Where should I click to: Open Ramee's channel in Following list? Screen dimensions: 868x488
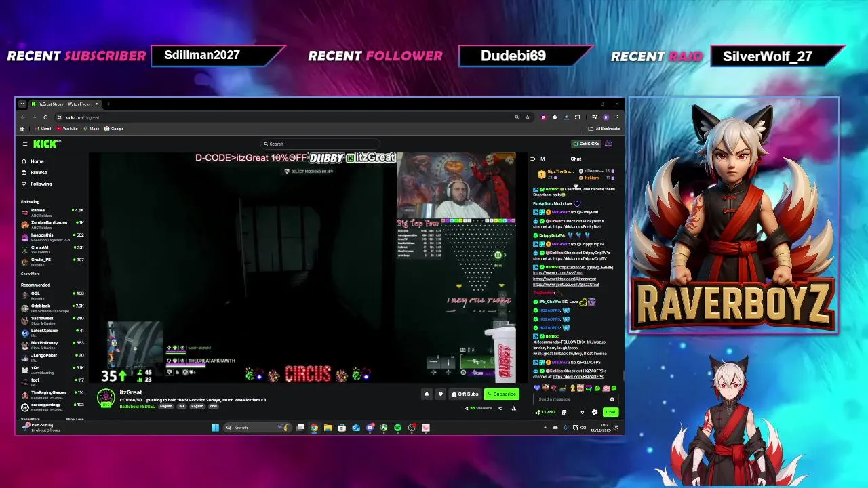[x=52, y=211]
